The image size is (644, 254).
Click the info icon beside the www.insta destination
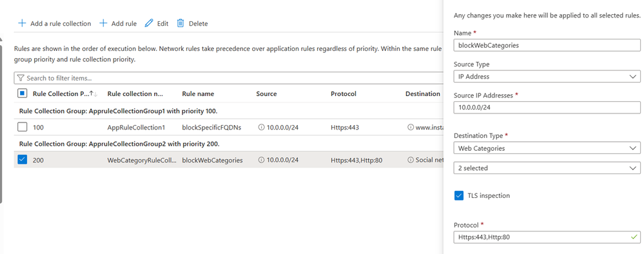[410, 128]
